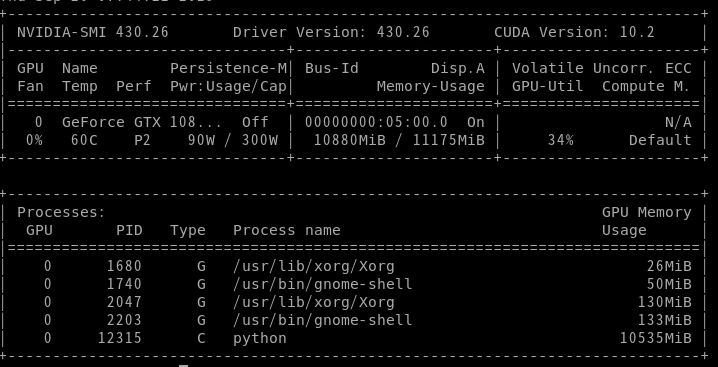Image resolution: width=718 pixels, height=367 pixels.
Task: Click the Type column header
Action: (x=188, y=230)
